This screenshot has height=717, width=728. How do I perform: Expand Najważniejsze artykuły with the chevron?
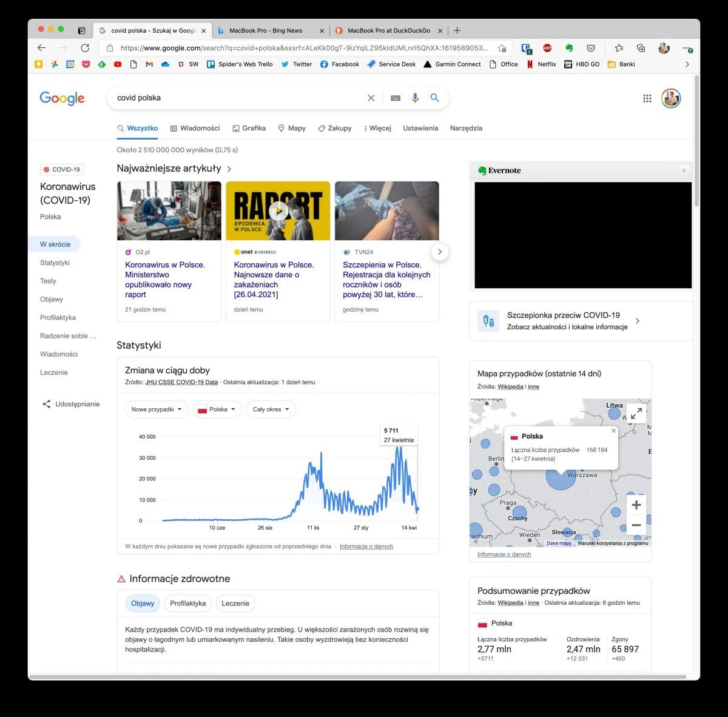point(229,169)
